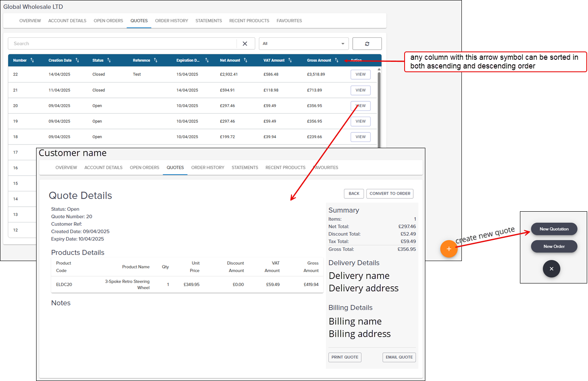This screenshot has width=588, height=381.
Task: Switch to the Open Orders tab
Action: pos(108,21)
